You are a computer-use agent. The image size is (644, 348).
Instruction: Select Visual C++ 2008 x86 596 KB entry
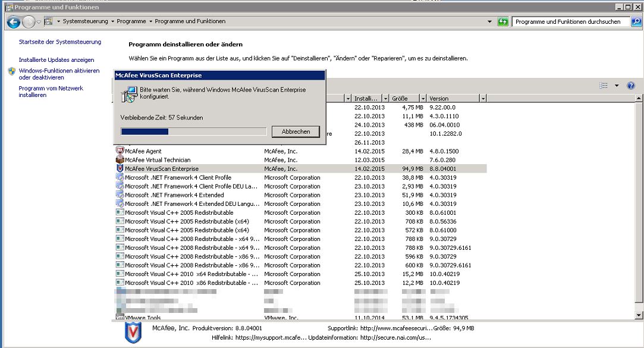[301, 256]
